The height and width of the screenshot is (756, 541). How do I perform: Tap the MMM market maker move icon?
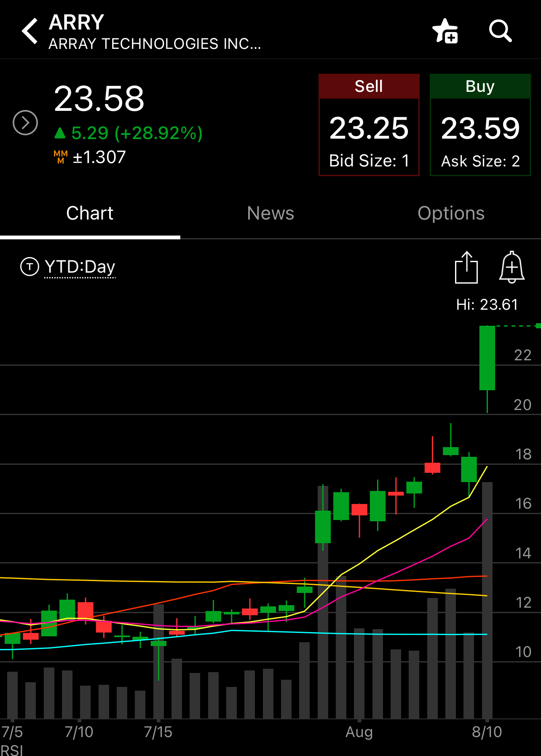point(61,157)
